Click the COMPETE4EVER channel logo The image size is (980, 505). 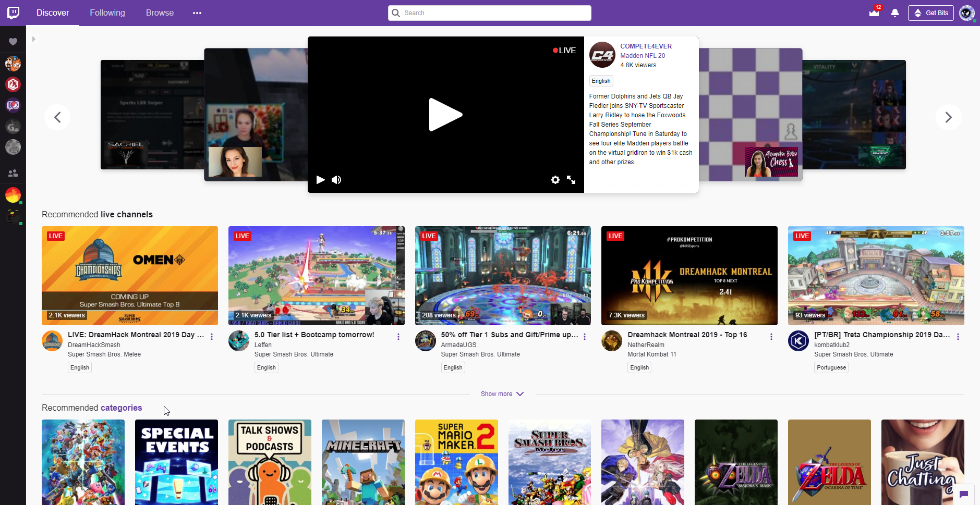pyautogui.click(x=602, y=55)
